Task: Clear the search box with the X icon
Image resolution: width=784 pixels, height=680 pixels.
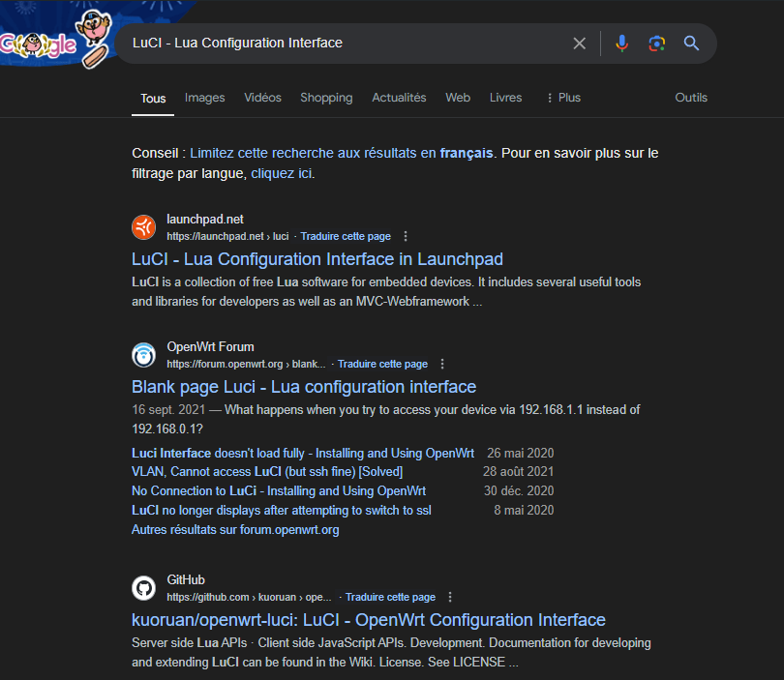Action: click(579, 44)
